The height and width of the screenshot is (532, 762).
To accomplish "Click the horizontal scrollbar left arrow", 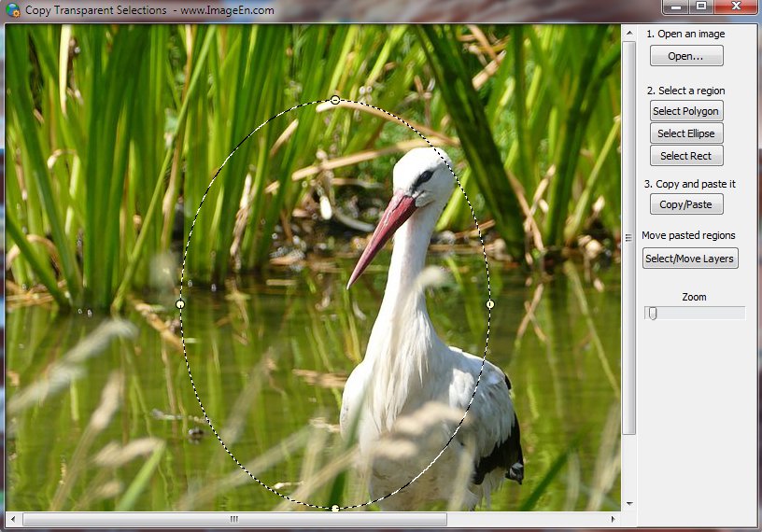I will [13, 519].
